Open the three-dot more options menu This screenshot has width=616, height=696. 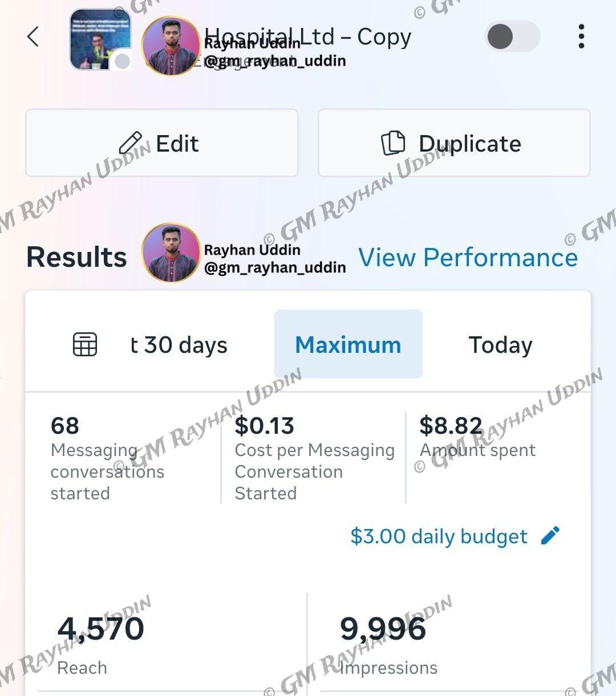tap(581, 36)
